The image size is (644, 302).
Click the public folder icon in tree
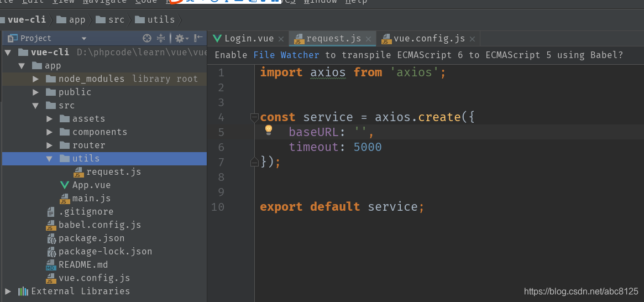click(x=50, y=92)
